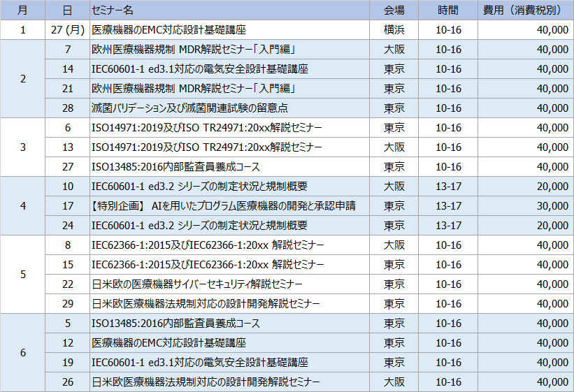The image size is (574, 392).
Task: Select the 日 column header
Action: [67, 10]
